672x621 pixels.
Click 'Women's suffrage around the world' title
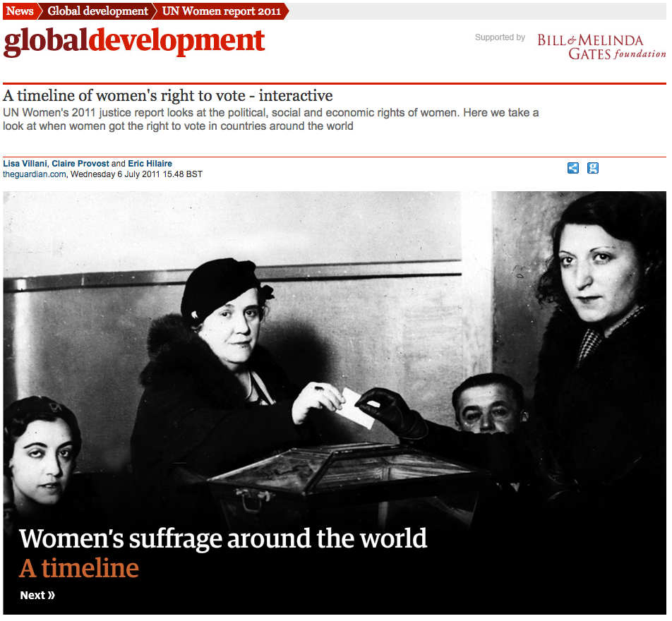tap(223, 538)
